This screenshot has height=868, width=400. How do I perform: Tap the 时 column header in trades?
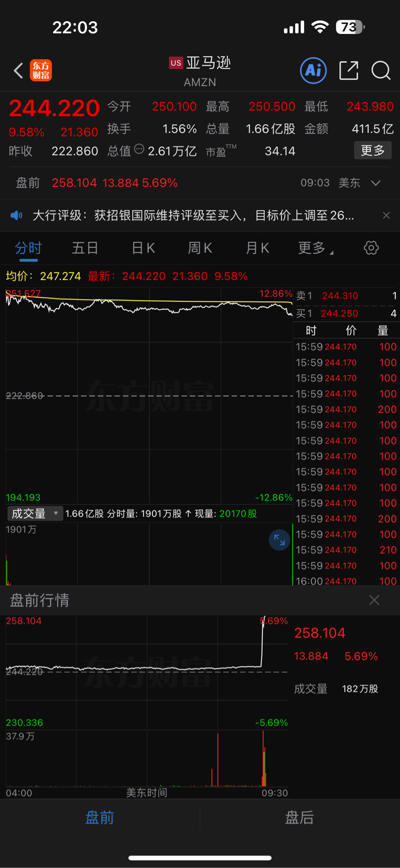pyautogui.click(x=311, y=331)
